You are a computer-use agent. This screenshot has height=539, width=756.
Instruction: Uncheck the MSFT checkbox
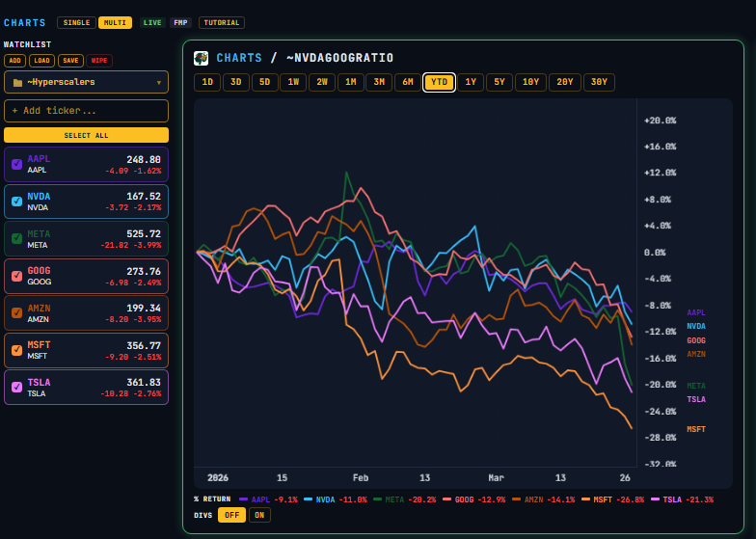pos(17,350)
